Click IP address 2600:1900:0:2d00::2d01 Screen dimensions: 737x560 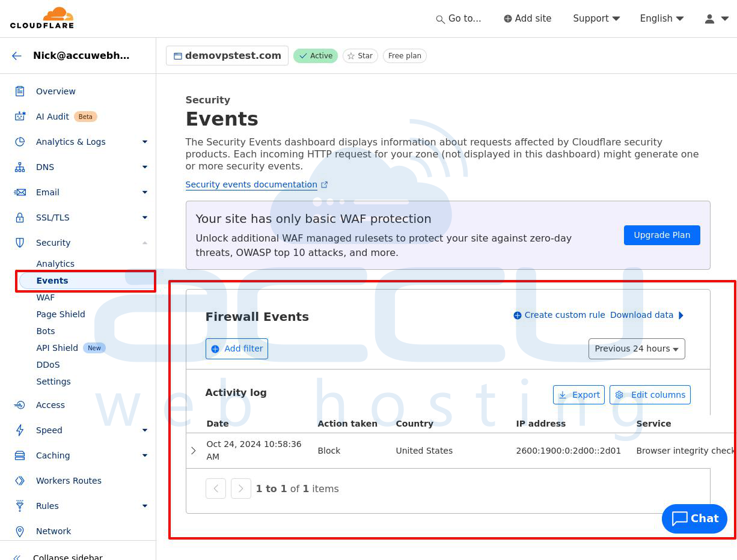[569, 451]
